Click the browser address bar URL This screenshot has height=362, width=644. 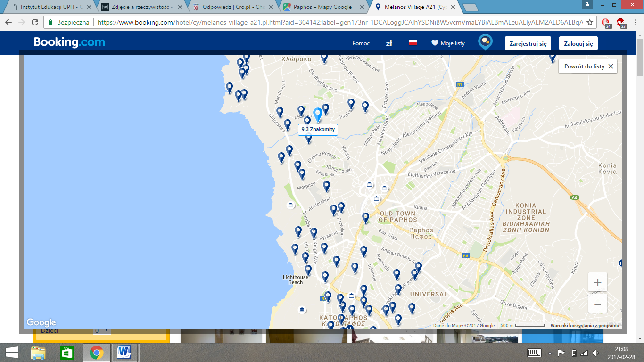(x=330, y=22)
